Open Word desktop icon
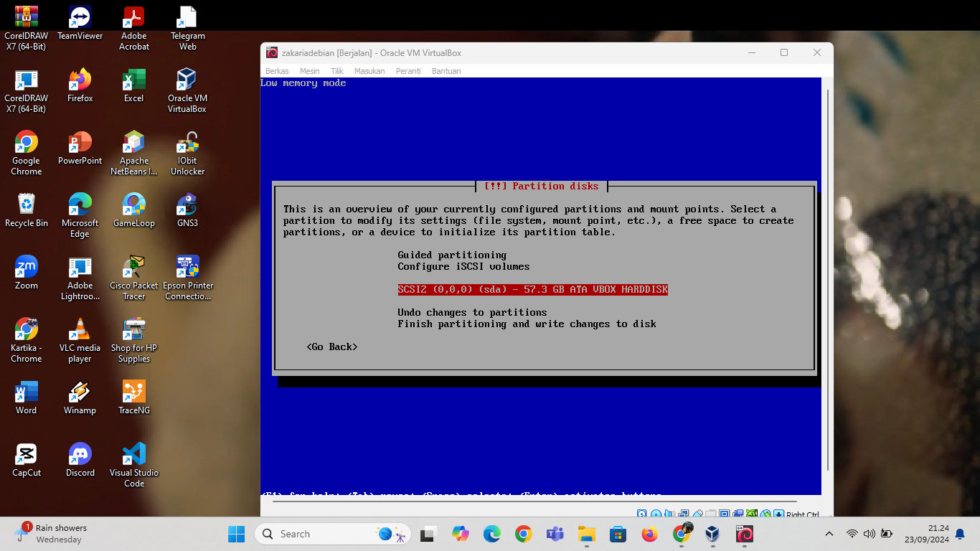The width and height of the screenshot is (980, 551). (x=26, y=398)
